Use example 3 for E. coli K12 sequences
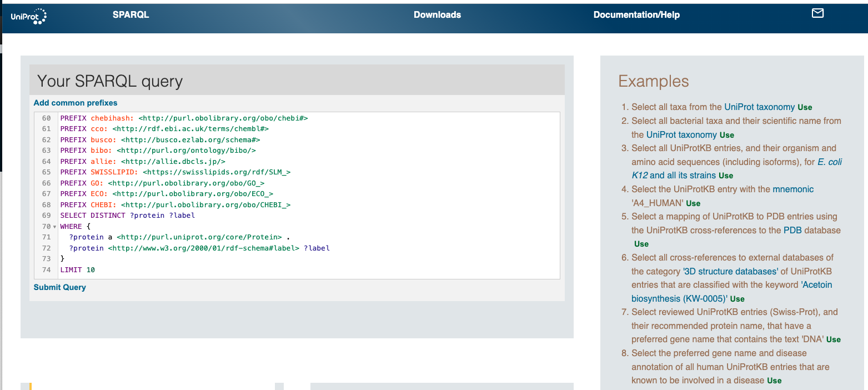Screen dimensions: 868x390 point(726,176)
